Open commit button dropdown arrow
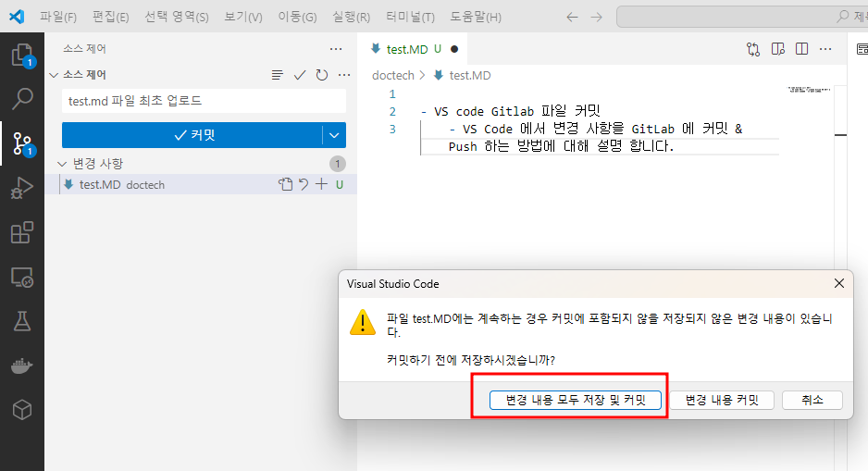The image size is (868, 471). (334, 135)
